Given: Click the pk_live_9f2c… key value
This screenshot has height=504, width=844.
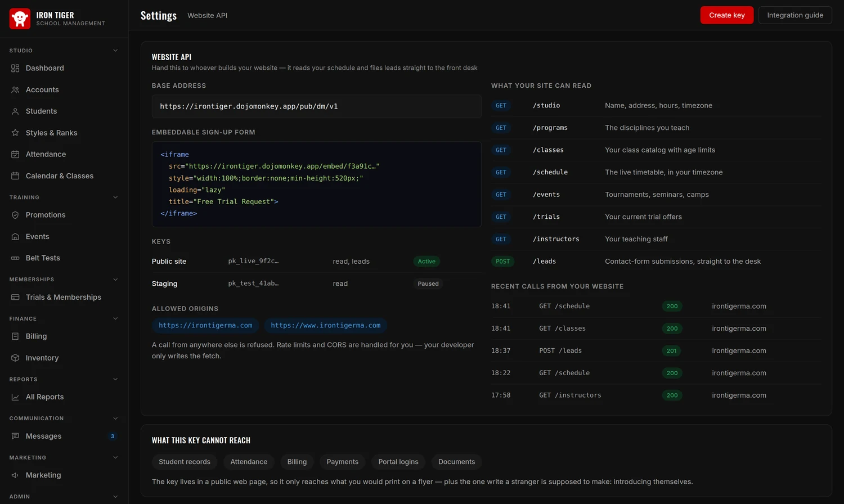Looking at the screenshot, I should click(x=253, y=261).
